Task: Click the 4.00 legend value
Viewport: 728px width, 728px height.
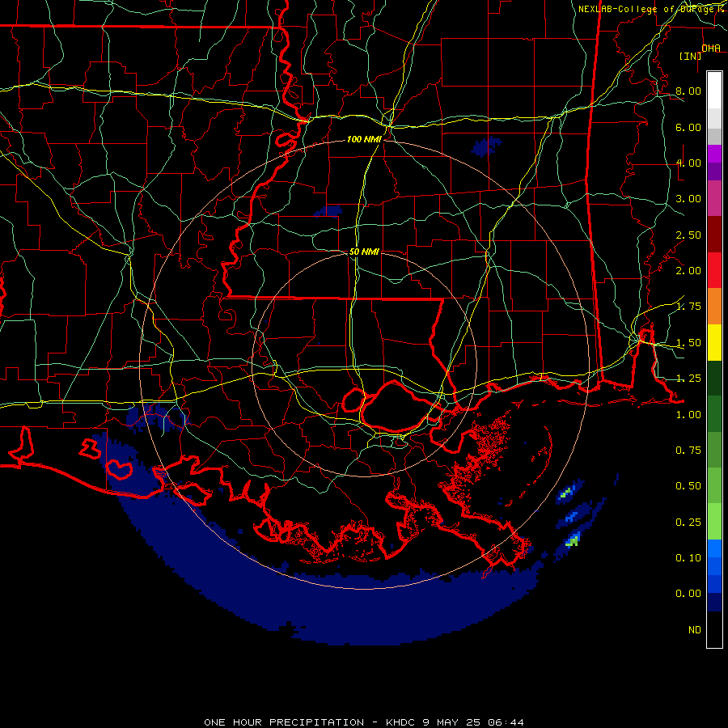Action: [x=688, y=163]
